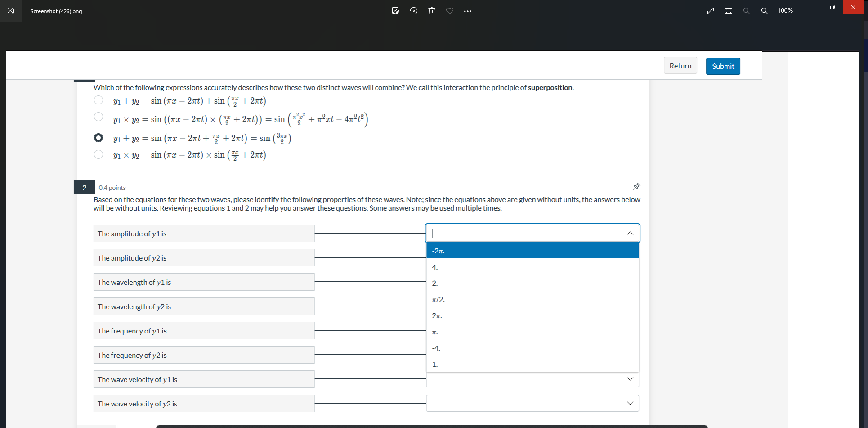Click the question number 2 badge
The image size is (868, 428).
pyautogui.click(x=85, y=187)
